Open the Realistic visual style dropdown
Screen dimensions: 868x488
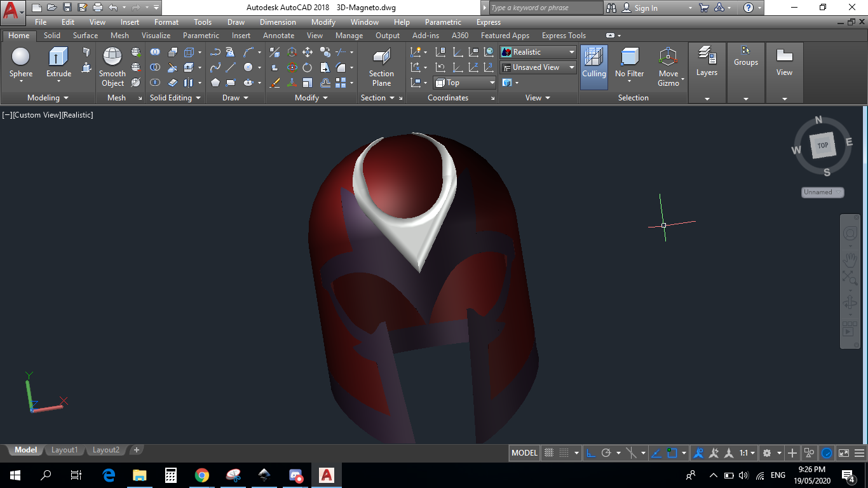tap(538, 52)
